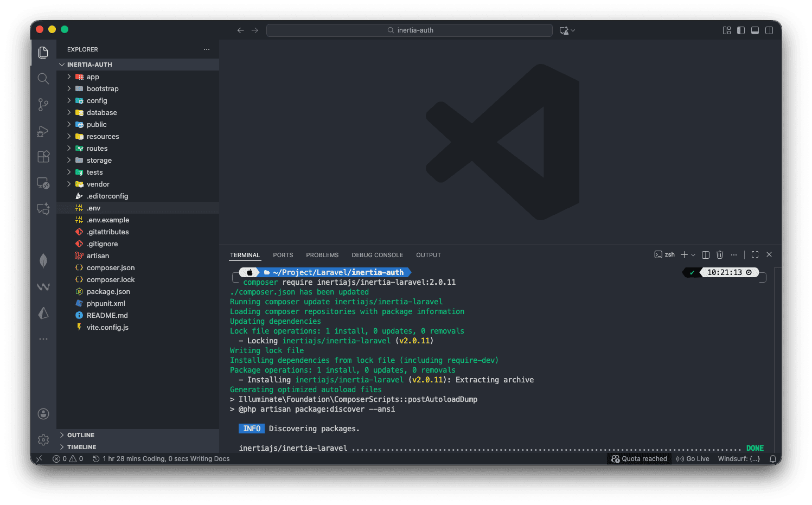
Task: Open the Search view
Action: pyautogui.click(x=43, y=79)
